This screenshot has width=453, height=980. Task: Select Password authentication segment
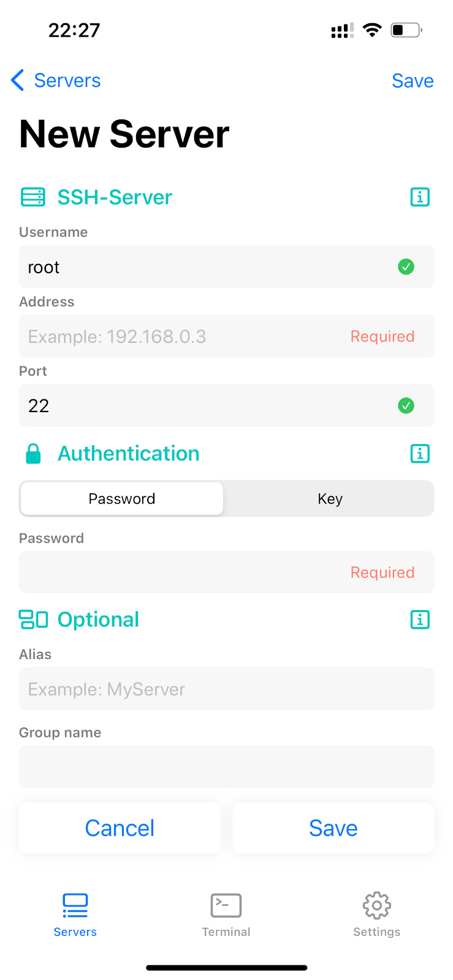click(122, 499)
